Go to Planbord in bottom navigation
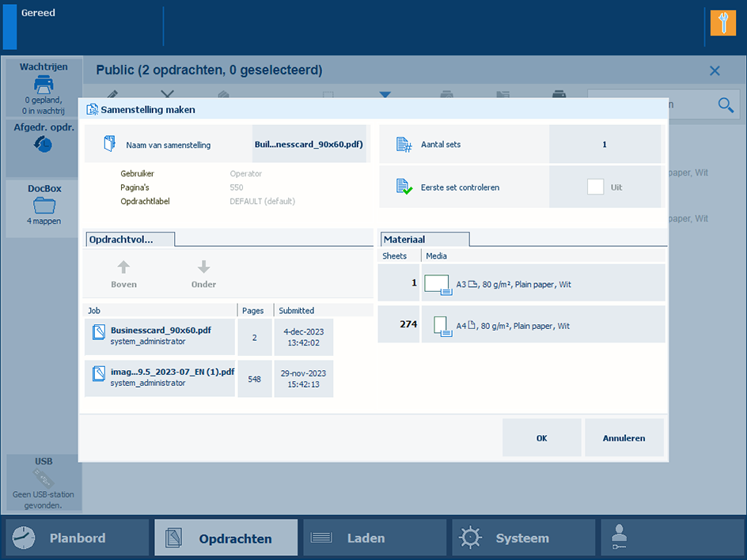This screenshot has height=560, width=747. tap(77, 538)
